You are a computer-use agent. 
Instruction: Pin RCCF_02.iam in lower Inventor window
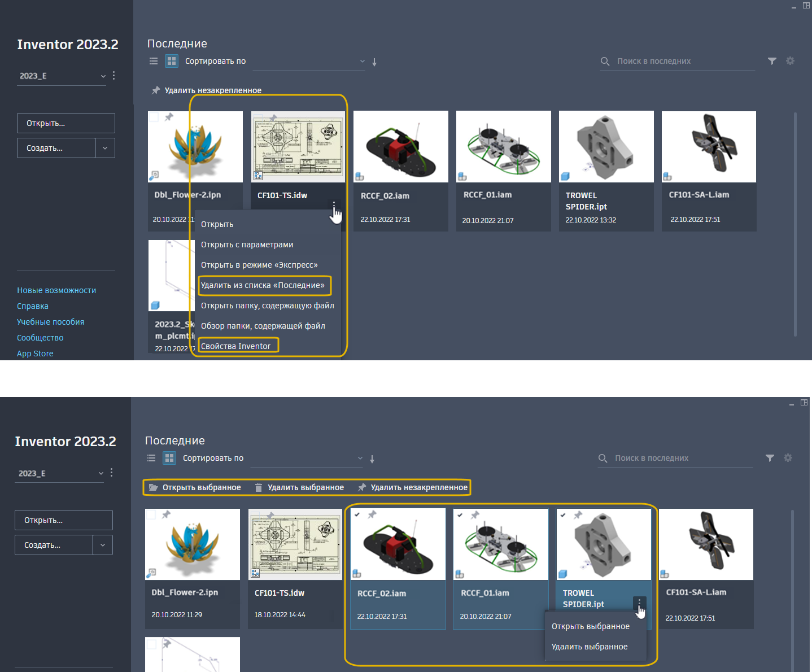[372, 514]
